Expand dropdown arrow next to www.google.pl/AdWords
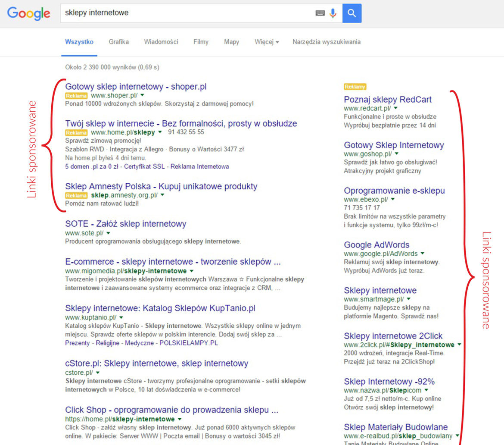This screenshot has height=445, width=504. pos(422,254)
